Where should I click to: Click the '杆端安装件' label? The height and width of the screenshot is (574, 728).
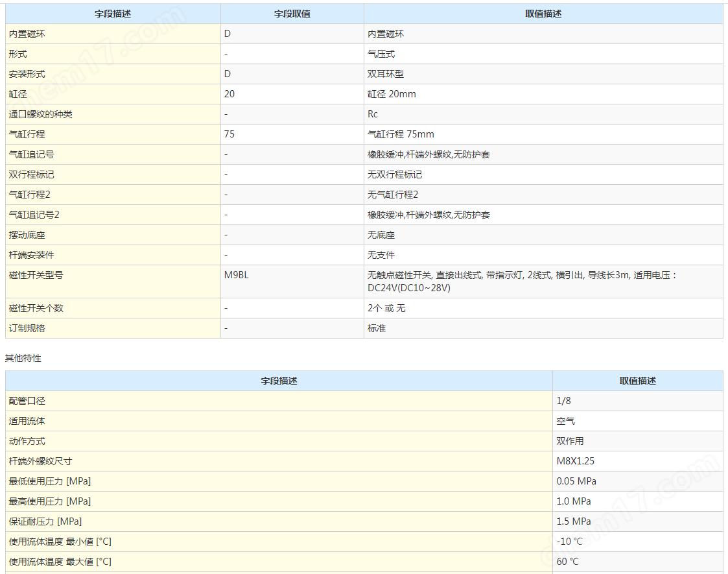[x=32, y=255]
